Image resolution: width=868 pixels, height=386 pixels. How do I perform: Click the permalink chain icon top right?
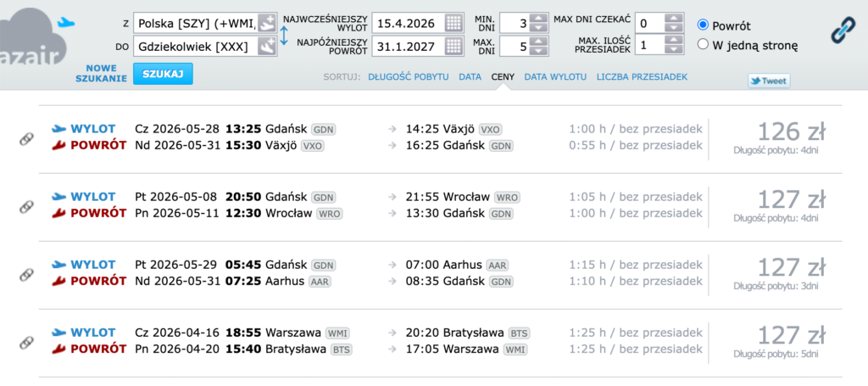point(843,31)
